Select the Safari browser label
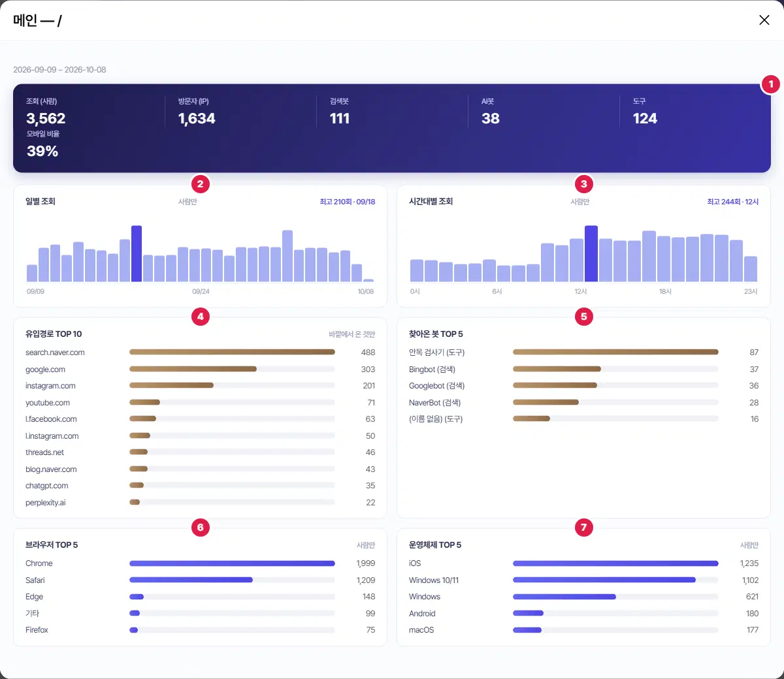 pos(35,580)
